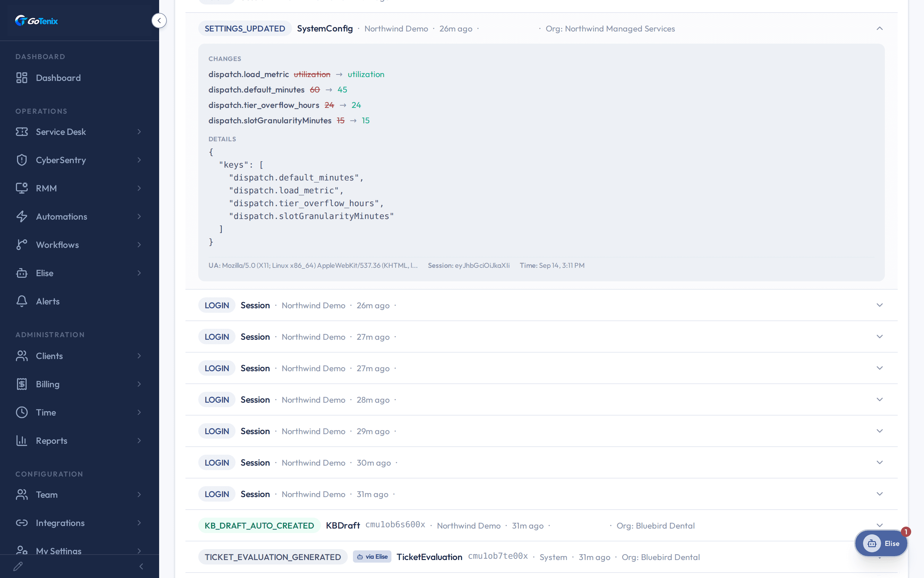The height and width of the screenshot is (578, 924).
Task: Collapse the SETTINGS_UPDATED SystemConfig entry
Action: click(880, 29)
